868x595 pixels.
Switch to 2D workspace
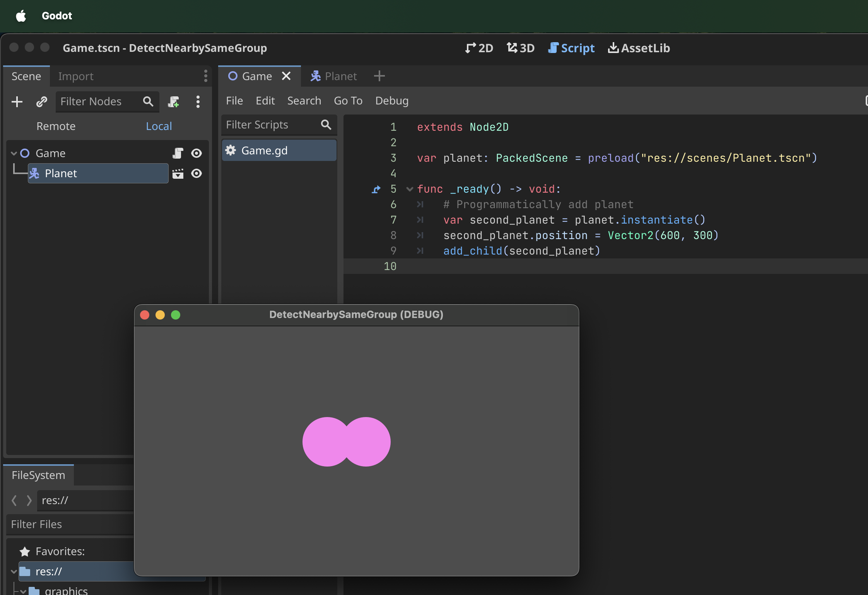pyautogui.click(x=479, y=48)
